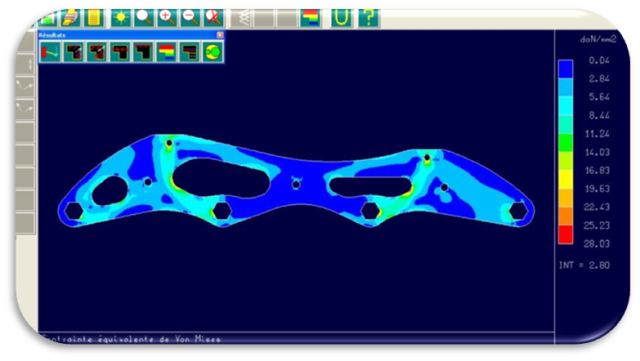The width and height of the screenshot is (640, 361).
Task: Show the deformed beam result in Résultats
Action: [x=51, y=52]
